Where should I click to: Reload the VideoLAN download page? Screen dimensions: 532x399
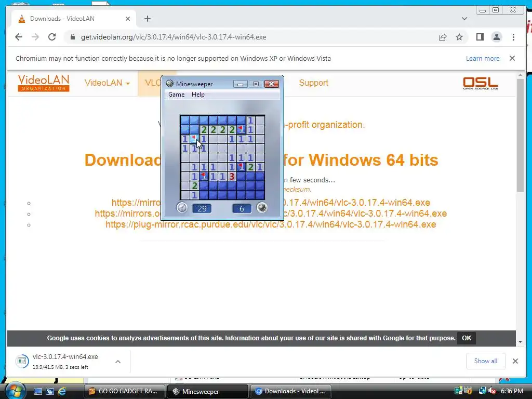[52, 37]
